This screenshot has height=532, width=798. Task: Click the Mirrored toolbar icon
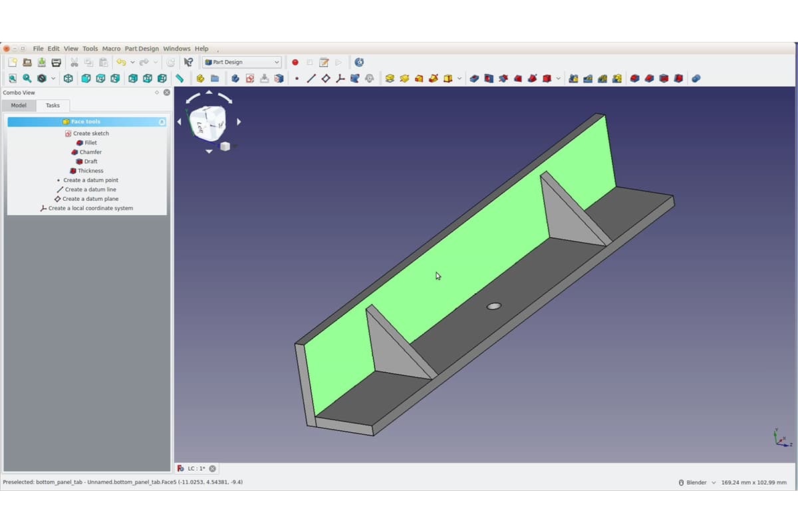573,78
